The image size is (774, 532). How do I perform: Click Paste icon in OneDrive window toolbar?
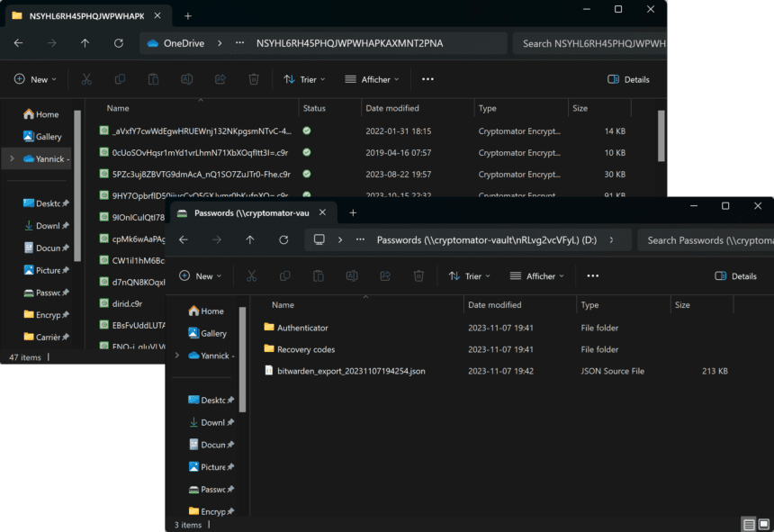pos(154,79)
